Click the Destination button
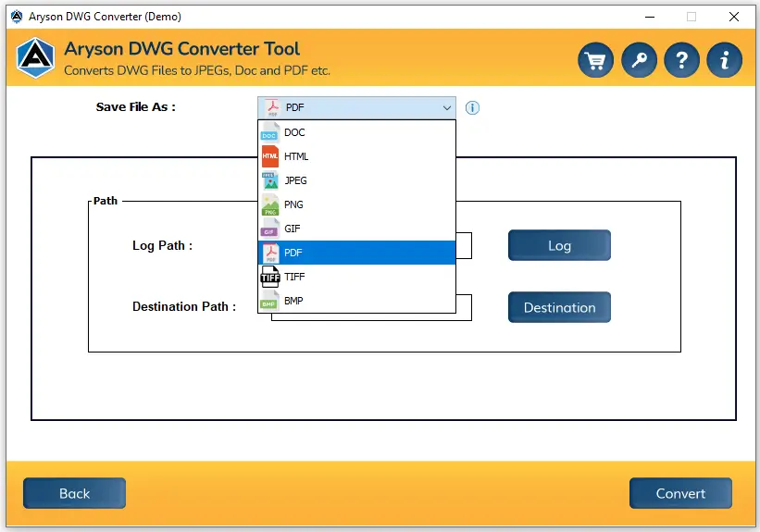 pos(559,307)
